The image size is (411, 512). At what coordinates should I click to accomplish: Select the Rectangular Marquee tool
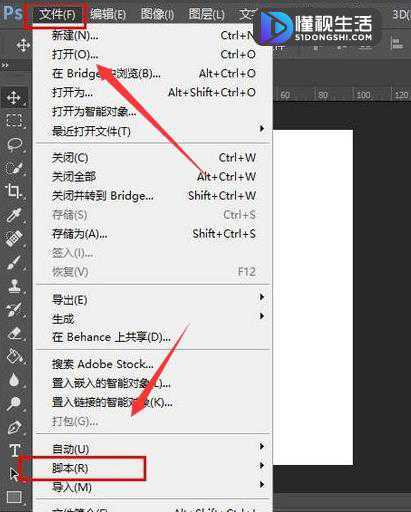[x=14, y=120]
